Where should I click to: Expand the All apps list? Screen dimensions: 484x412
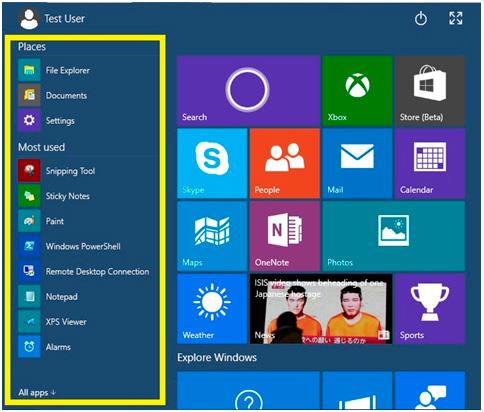point(37,393)
